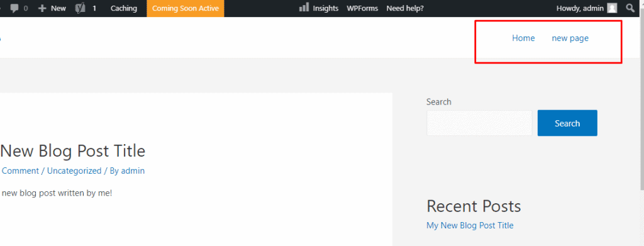The image size is (644, 246).
Task: Go to the Home navigation link
Action: pos(523,38)
